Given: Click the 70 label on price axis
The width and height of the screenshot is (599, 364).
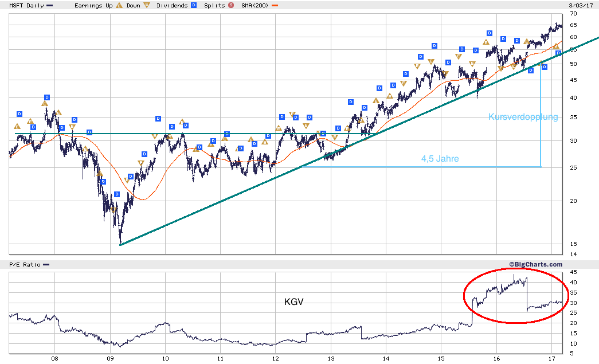Looking at the screenshot, I should (x=573, y=14).
